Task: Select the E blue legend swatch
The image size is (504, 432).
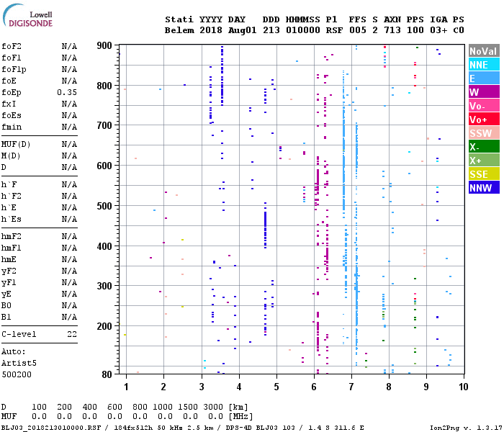Action: [x=484, y=78]
